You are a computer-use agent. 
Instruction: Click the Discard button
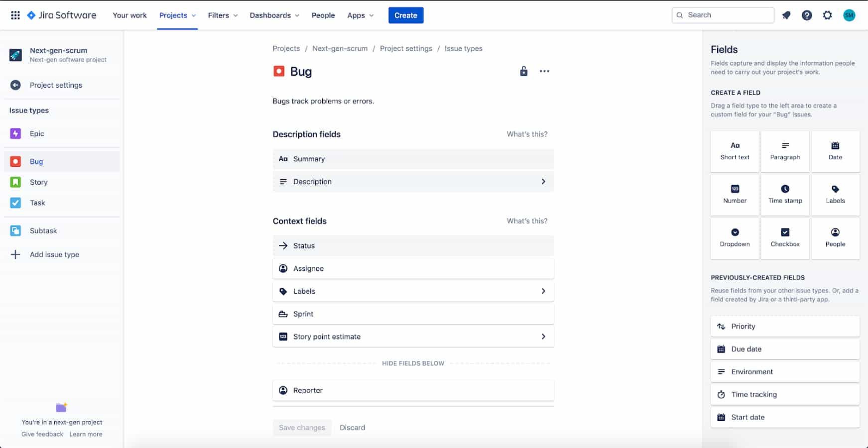click(x=352, y=427)
